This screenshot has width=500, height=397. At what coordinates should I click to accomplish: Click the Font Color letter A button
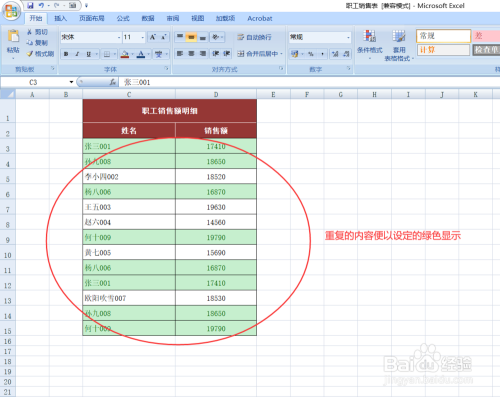click(x=141, y=54)
